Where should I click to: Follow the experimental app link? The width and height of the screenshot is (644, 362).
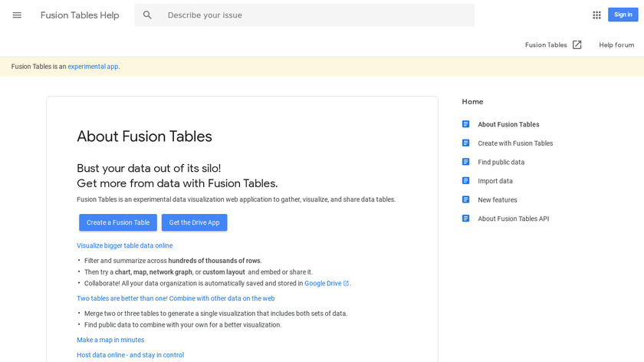[x=93, y=67]
